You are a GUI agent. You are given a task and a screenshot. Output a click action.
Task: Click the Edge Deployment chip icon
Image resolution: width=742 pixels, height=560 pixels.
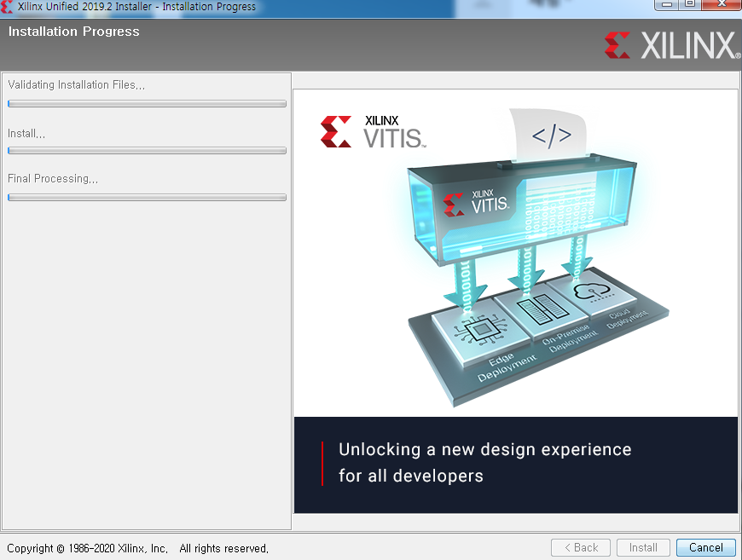pos(480,329)
